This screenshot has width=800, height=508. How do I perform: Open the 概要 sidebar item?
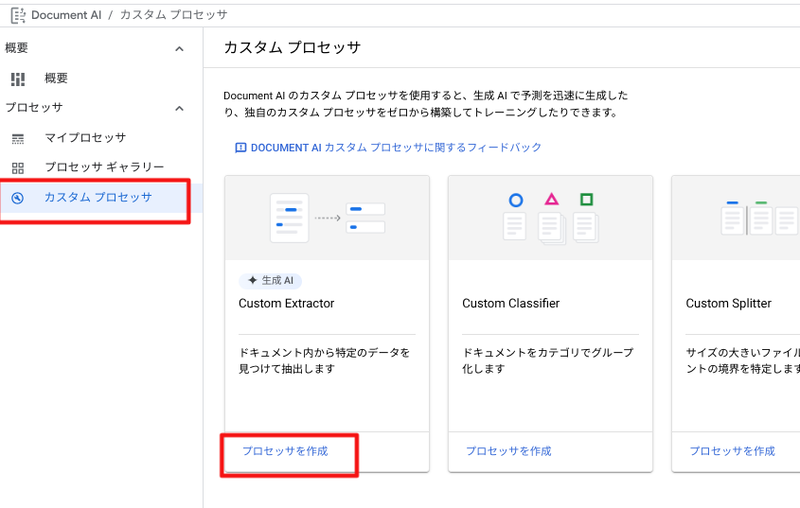(56, 78)
